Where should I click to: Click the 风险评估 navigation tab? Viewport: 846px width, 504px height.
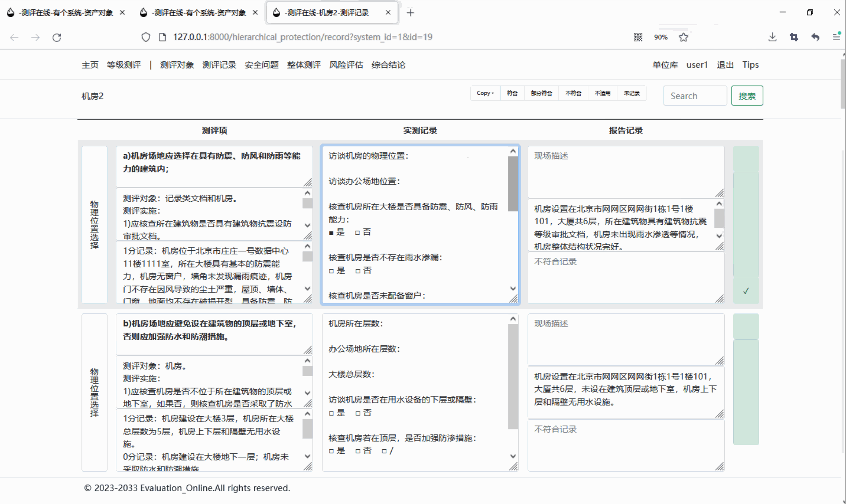tap(348, 65)
